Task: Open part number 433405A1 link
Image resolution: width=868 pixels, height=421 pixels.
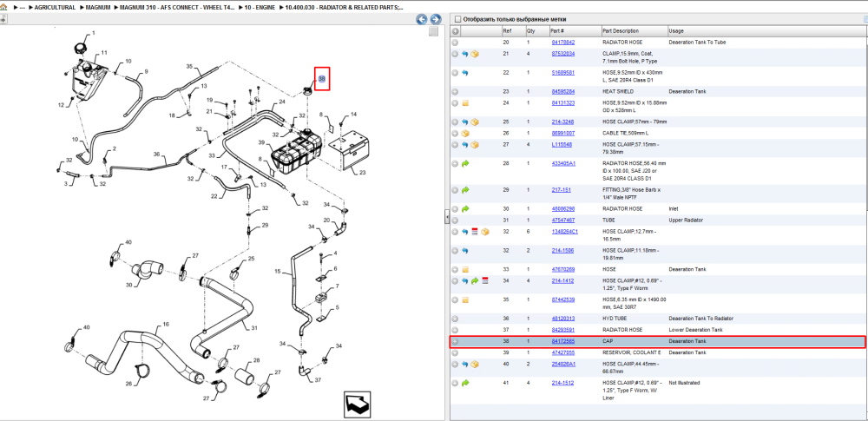Action: [563, 163]
